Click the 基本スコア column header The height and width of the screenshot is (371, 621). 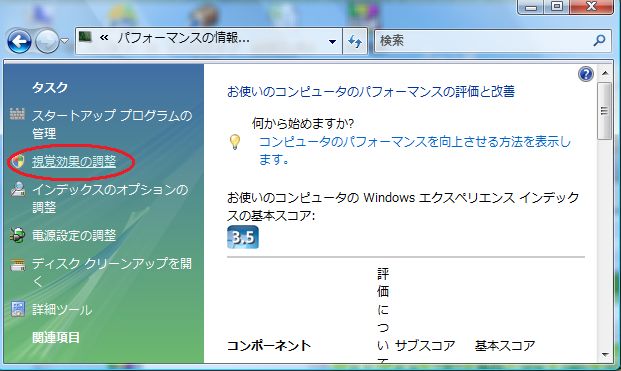505,346
